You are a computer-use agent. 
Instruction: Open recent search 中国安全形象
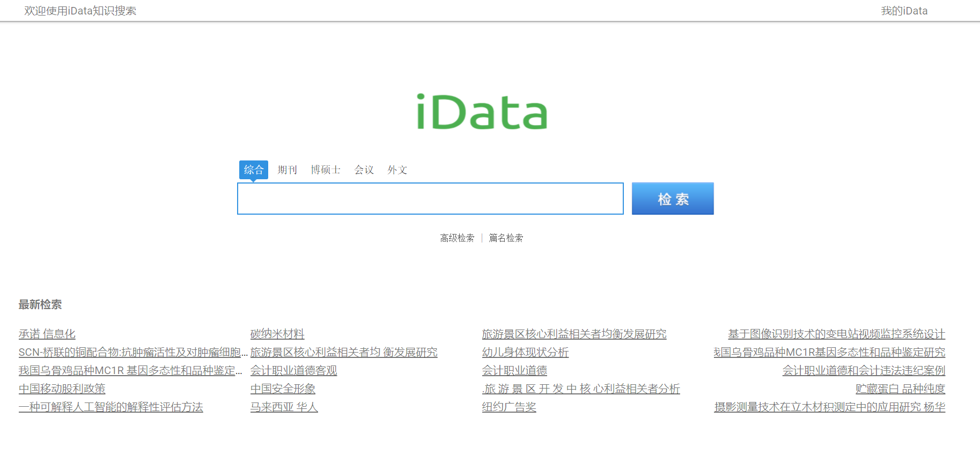tap(283, 389)
